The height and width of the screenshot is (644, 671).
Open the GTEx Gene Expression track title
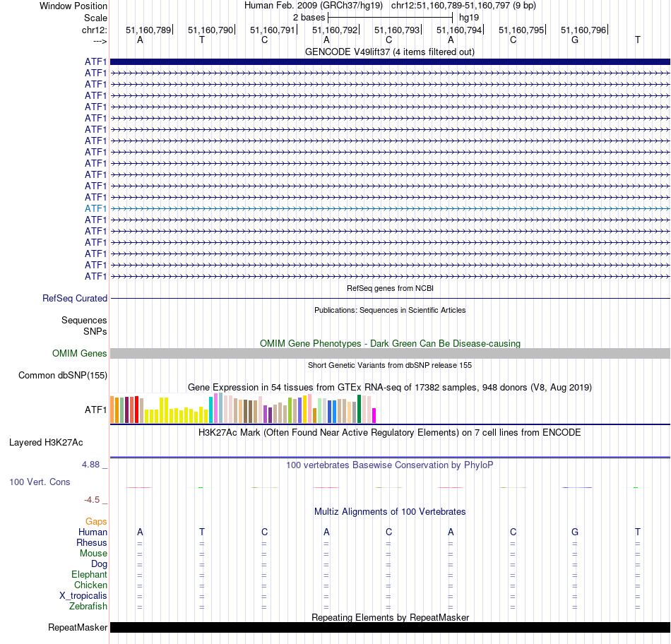(x=390, y=387)
